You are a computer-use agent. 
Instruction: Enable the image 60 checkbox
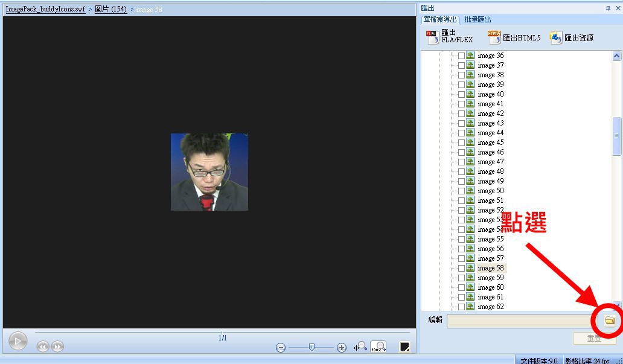point(461,287)
